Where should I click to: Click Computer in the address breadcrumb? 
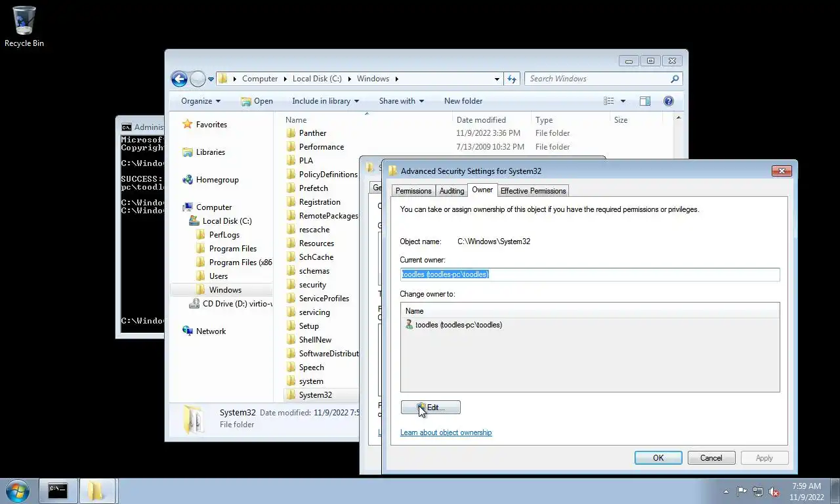260,79
